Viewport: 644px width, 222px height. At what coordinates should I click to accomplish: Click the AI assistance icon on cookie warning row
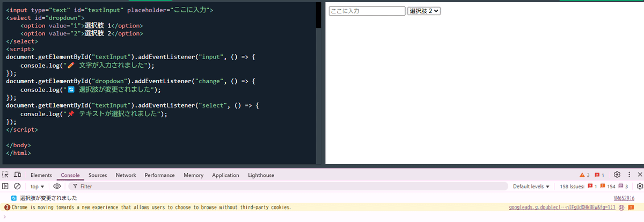621,207
